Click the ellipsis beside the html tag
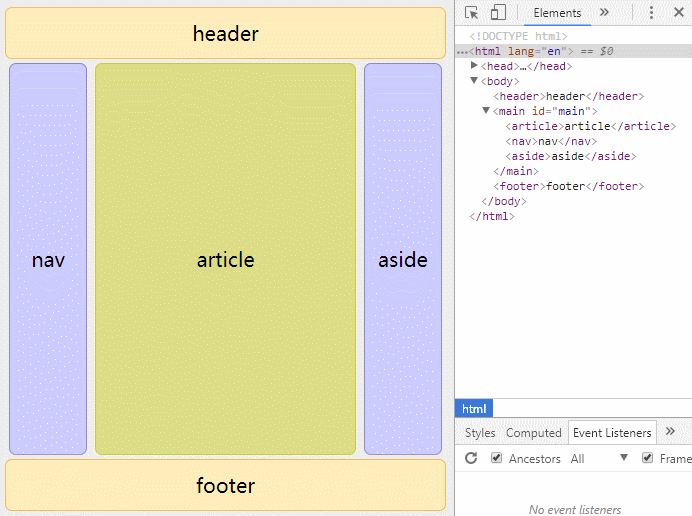Image resolution: width=692 pixels, height=516 pixels. tap(462, 51)
